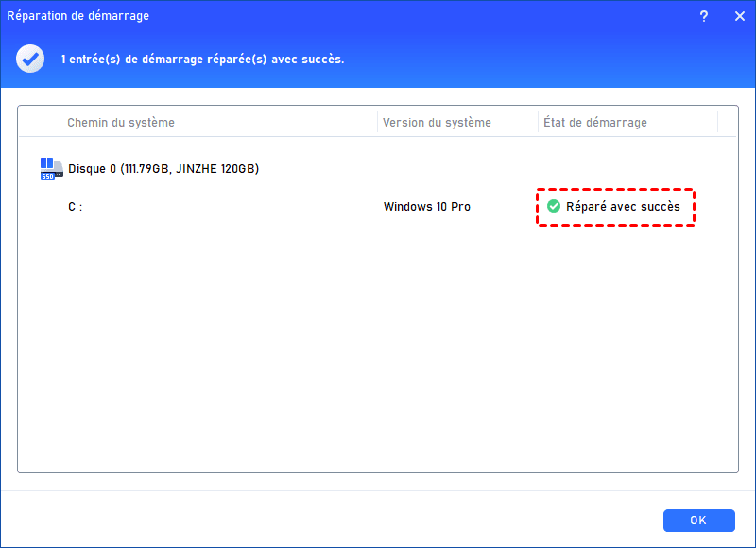Click divider right of État de démarrage header

click(717, 123)
